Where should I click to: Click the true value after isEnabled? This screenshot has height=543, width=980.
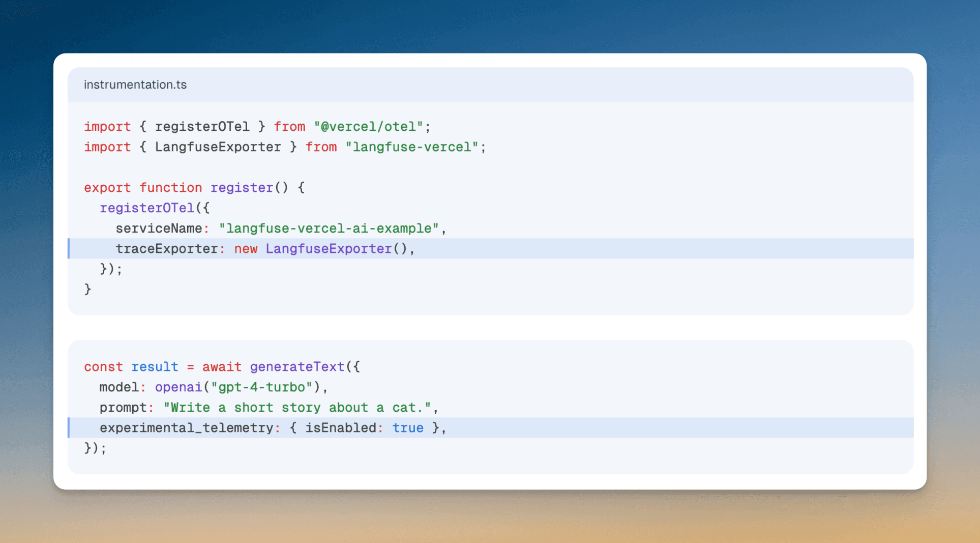(x=408, y=428)
